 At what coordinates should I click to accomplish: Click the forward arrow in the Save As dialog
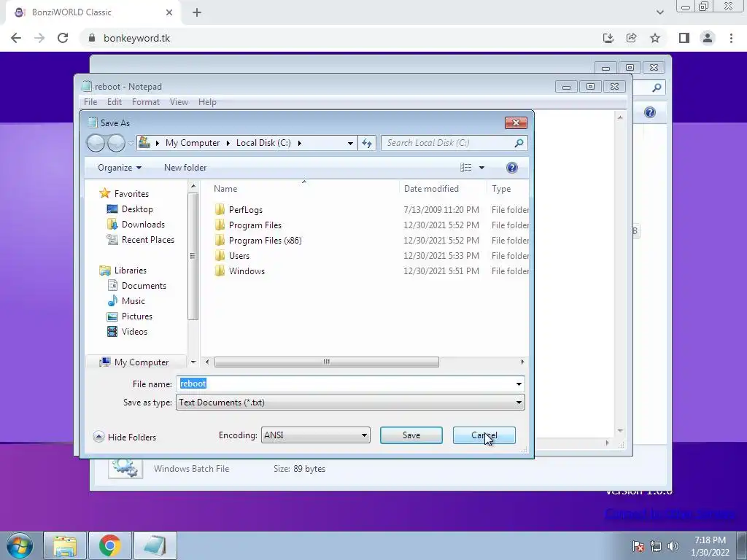tap(116, 143)
